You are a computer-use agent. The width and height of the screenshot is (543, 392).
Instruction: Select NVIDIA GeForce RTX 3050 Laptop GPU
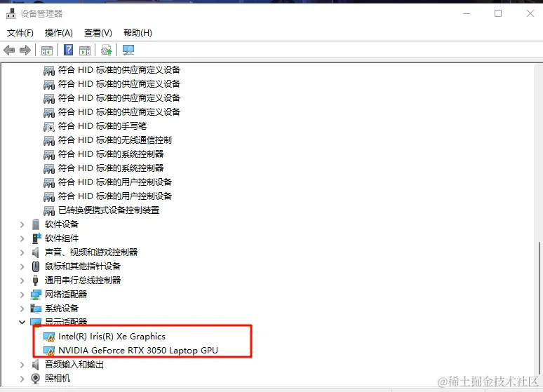(x=138, y=351)
